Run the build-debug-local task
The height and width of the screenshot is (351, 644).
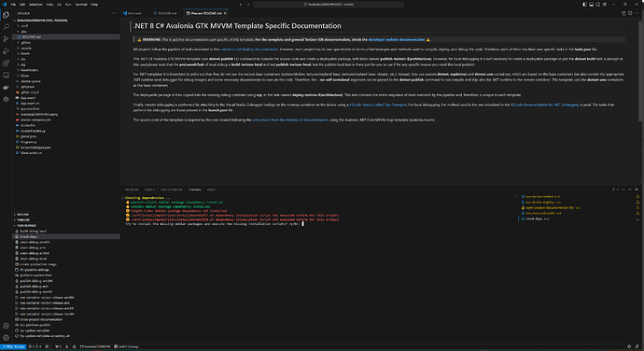pos(34,231)
